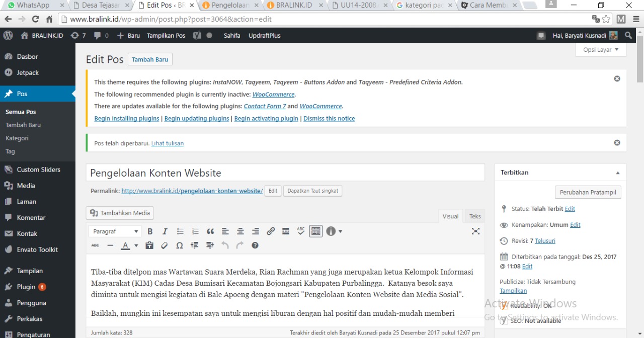Align text right
The height and width of the screenshot is (338, 644).
pyautogui.click(x=256, y=231)
